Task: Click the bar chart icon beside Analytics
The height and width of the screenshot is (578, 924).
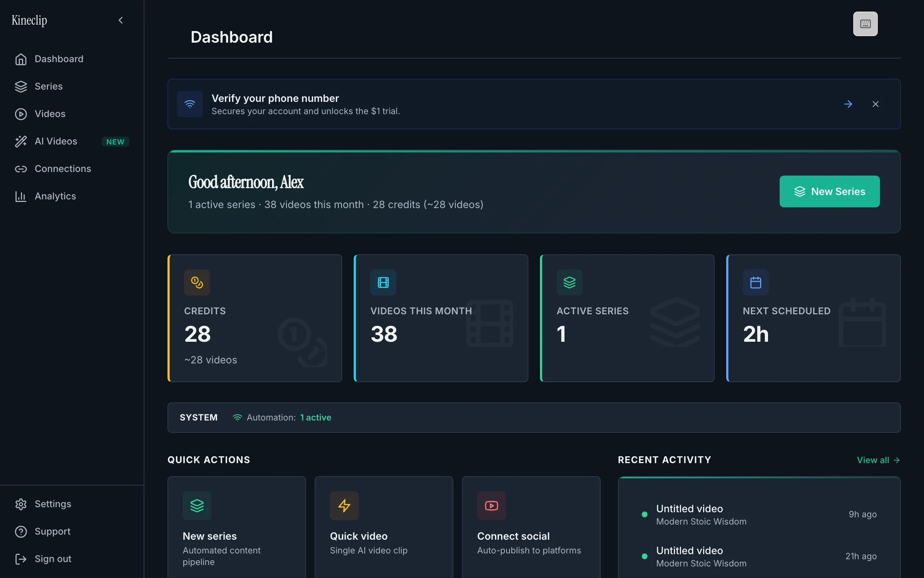Action: [21, 196]
